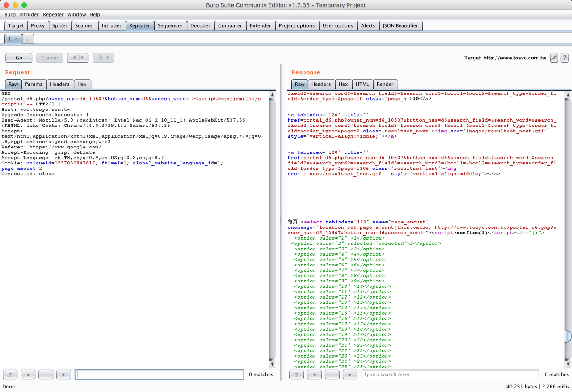Jump to previous match in response search
Viewport: 572px width, 392px height.
[x=315, y=375]
